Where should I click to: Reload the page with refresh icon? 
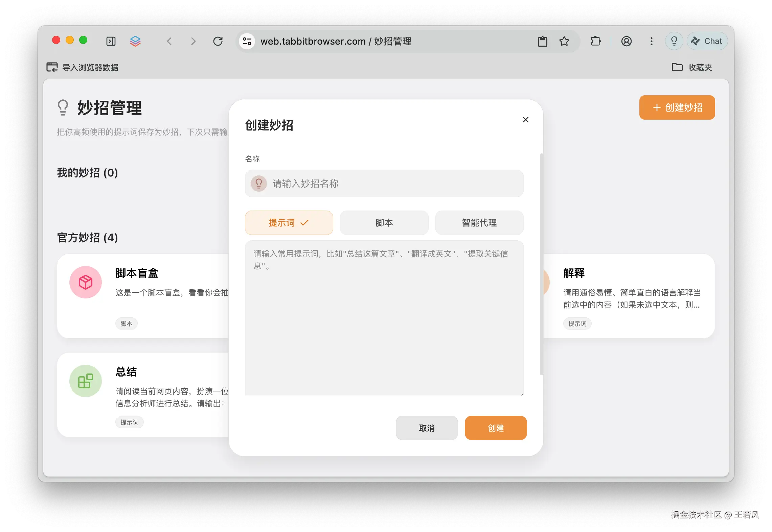[x=218, y=41]
